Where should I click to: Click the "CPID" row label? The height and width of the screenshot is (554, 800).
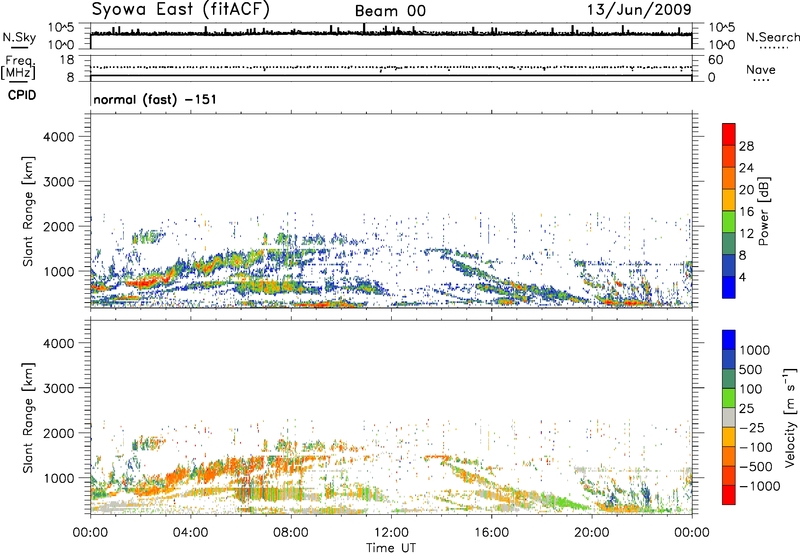tap(22, 95)
